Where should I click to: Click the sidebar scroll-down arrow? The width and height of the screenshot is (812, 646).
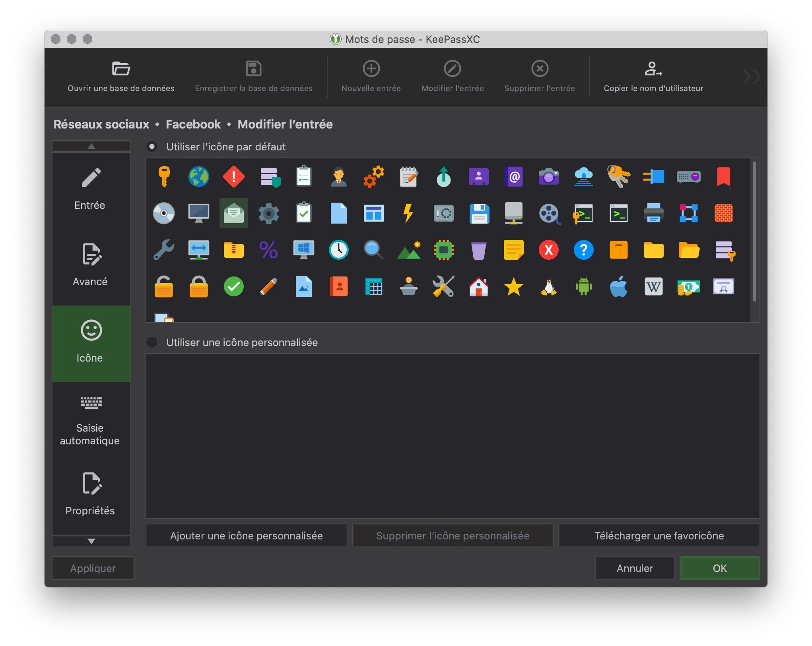[91, 541]
